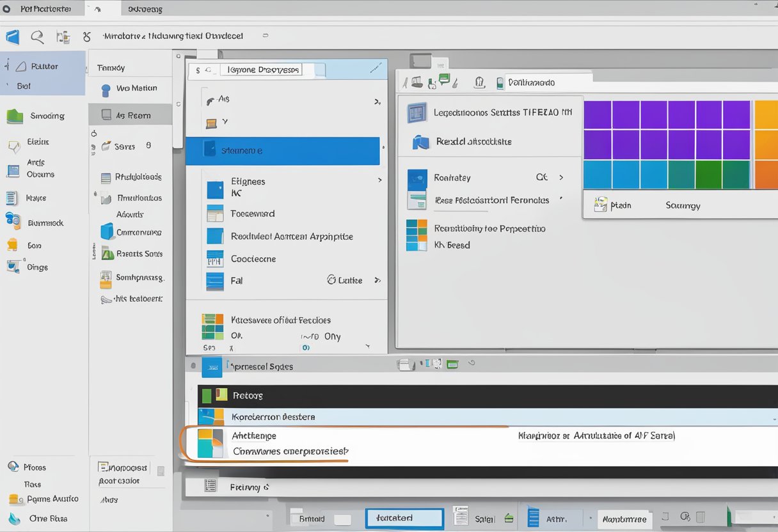Click the Manbmree button in the bottom bar
The width and height of the screenshot is (778, 532).
coord(626,519)
